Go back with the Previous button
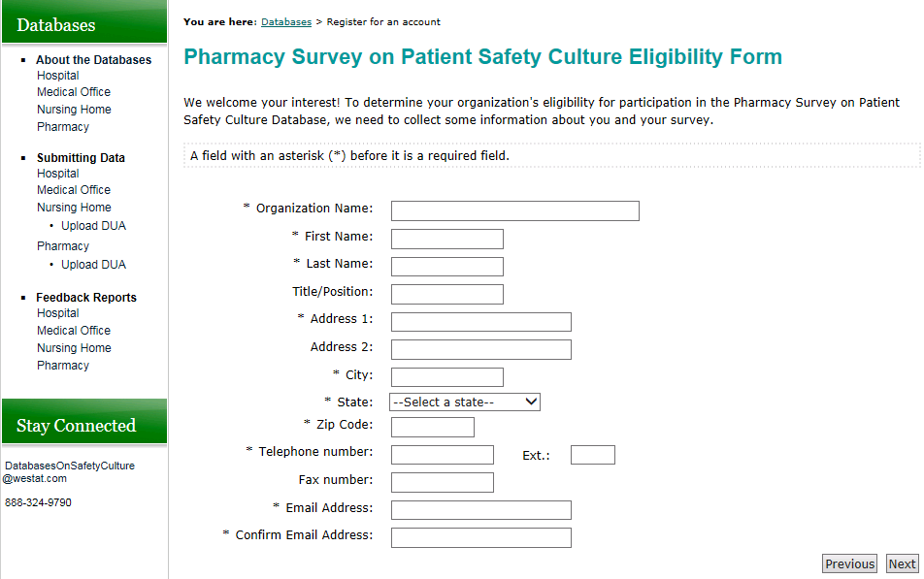Viewport: 924px width, 579px height. 849,564
